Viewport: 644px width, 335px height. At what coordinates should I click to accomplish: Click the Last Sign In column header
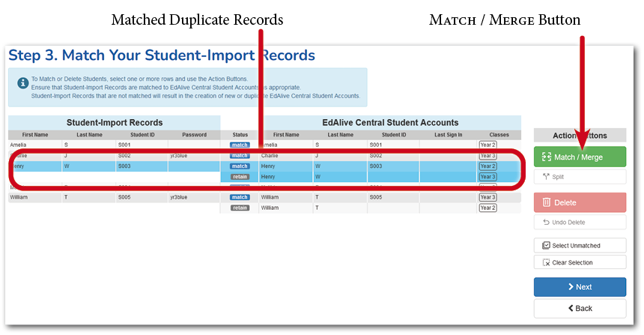[448, 135]
